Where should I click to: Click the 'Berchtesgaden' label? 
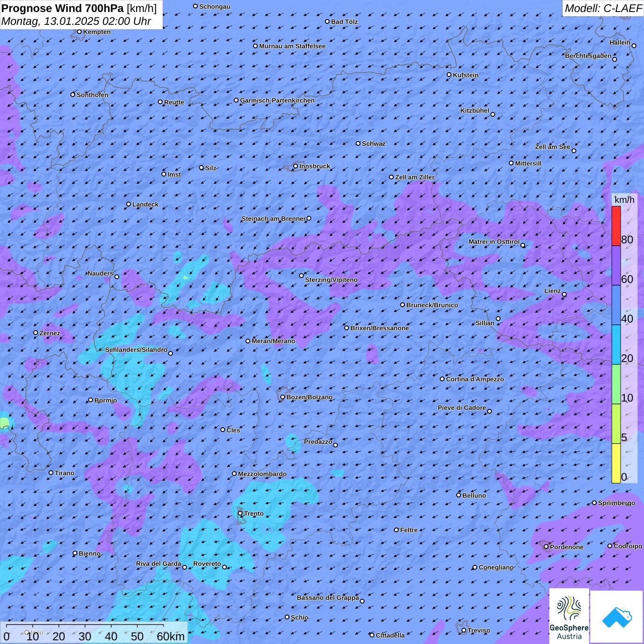[588, 56]
